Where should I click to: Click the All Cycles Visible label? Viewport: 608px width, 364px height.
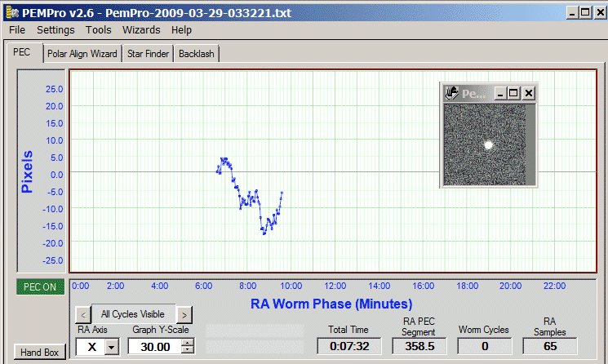[133, 314]
